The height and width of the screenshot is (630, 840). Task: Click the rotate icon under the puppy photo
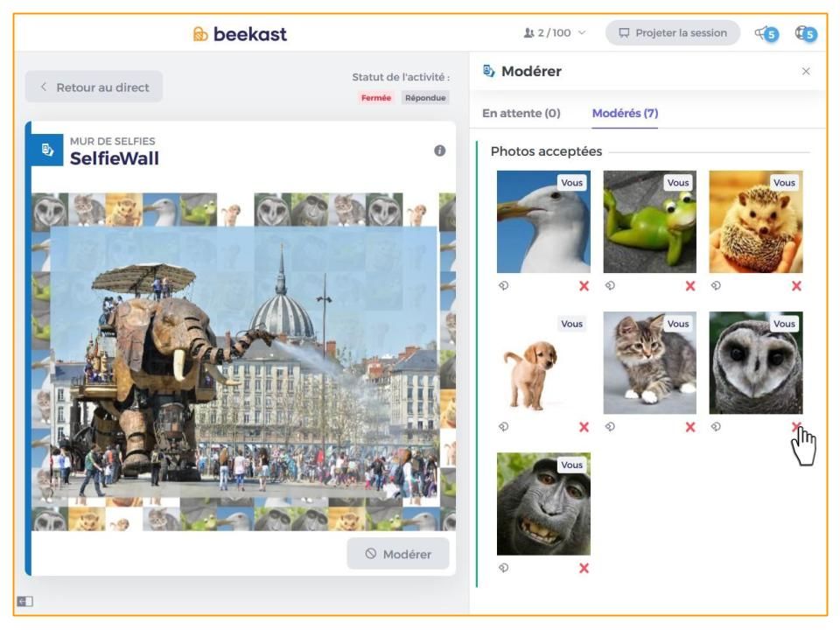pos(504,426)
